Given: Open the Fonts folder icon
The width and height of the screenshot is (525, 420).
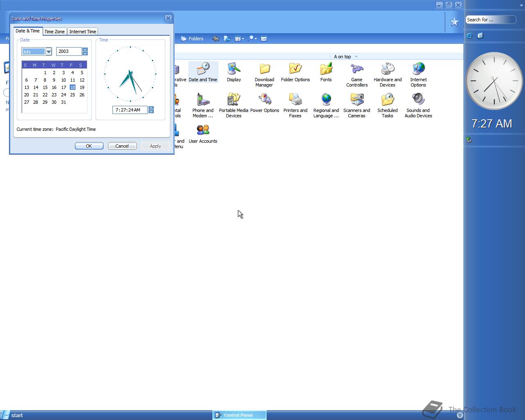Looking at the screenshot, I should tap(326, 72).
